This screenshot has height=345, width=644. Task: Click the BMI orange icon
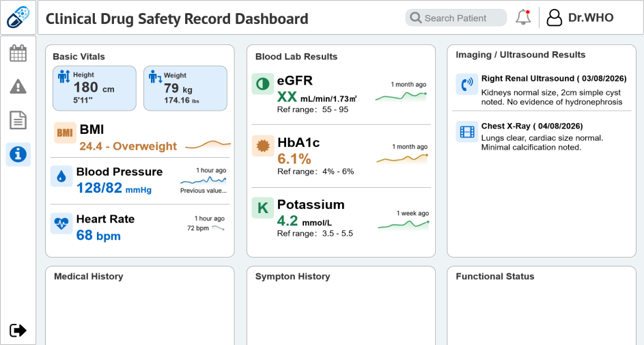tap(65, 133)
